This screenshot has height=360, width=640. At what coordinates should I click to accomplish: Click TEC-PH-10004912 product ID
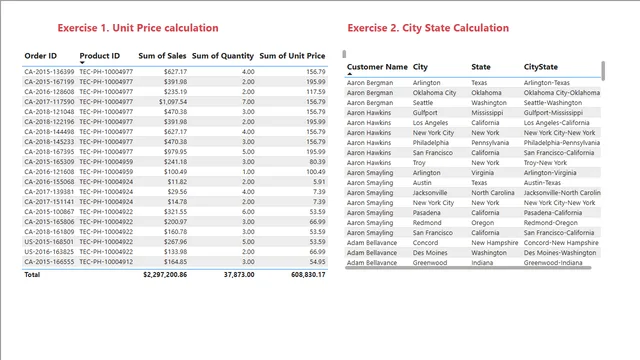(106, 262)
